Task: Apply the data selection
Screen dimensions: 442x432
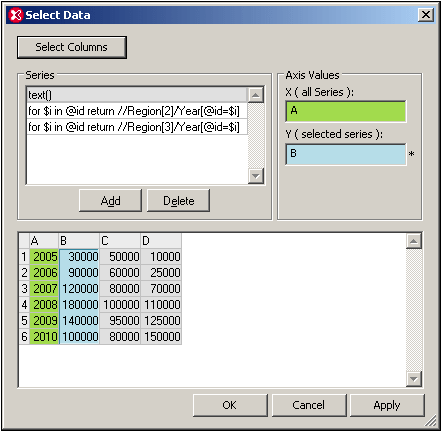Action: pyautogui.click(x=387, y=405)
